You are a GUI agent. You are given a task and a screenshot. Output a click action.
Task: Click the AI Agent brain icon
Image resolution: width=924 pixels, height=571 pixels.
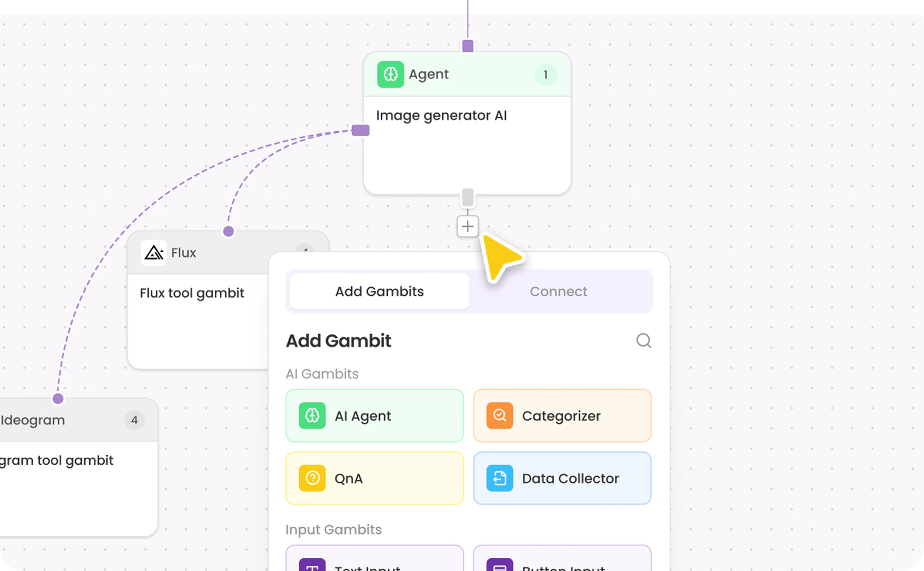pos(312,416)
